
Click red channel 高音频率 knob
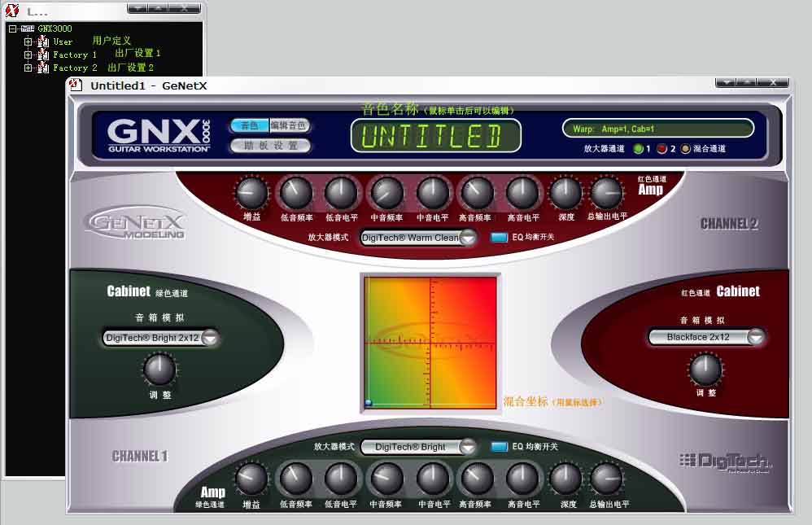tap(477, 193)
